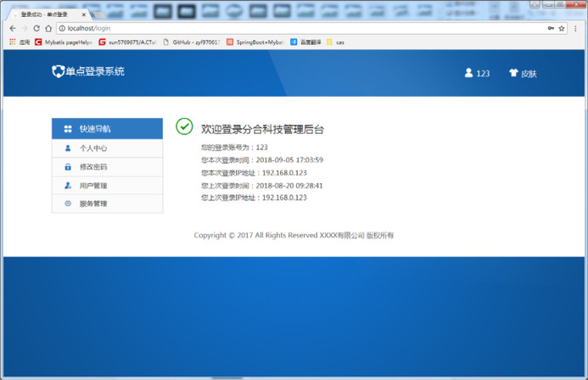Open the Chrome three-dot menu
This screenshot has width=588, height=380.
[576, 28]
